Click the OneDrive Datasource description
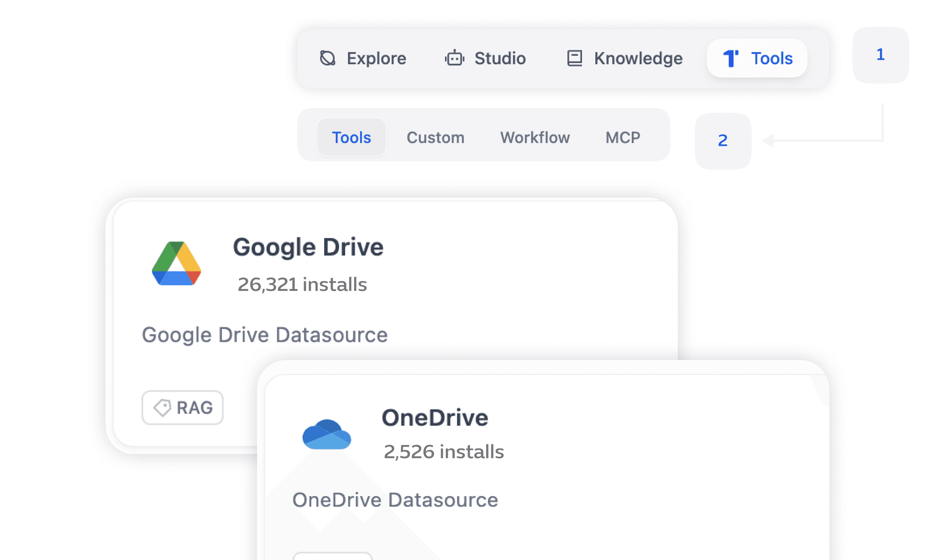930x560 pixels. (x=395, y=500)
